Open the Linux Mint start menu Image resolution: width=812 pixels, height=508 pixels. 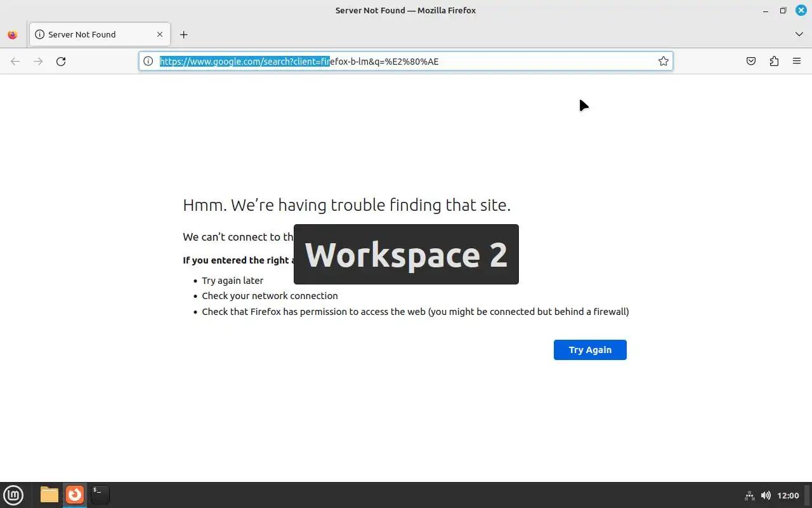coord(13,495)
